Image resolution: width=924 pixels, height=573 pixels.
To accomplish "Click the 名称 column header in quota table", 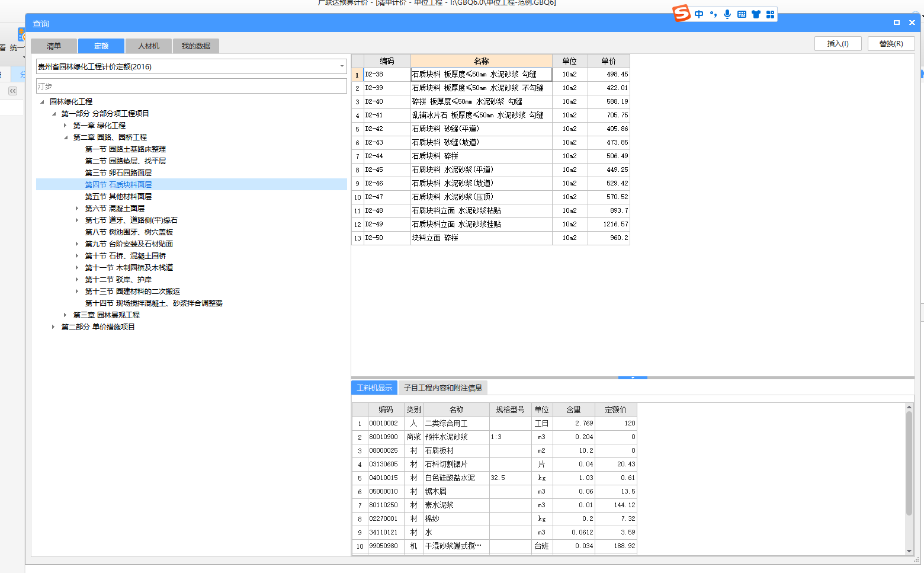I will [x=482, y=61].
